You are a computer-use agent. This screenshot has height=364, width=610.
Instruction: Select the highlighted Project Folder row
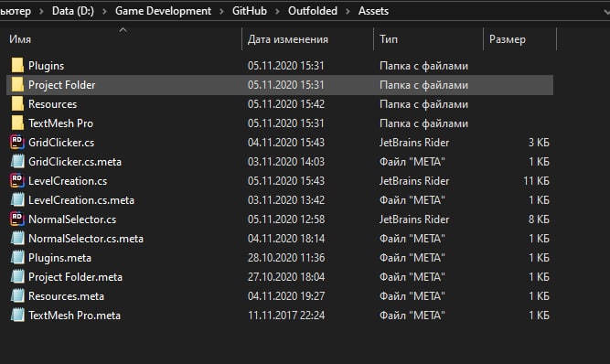280,85
